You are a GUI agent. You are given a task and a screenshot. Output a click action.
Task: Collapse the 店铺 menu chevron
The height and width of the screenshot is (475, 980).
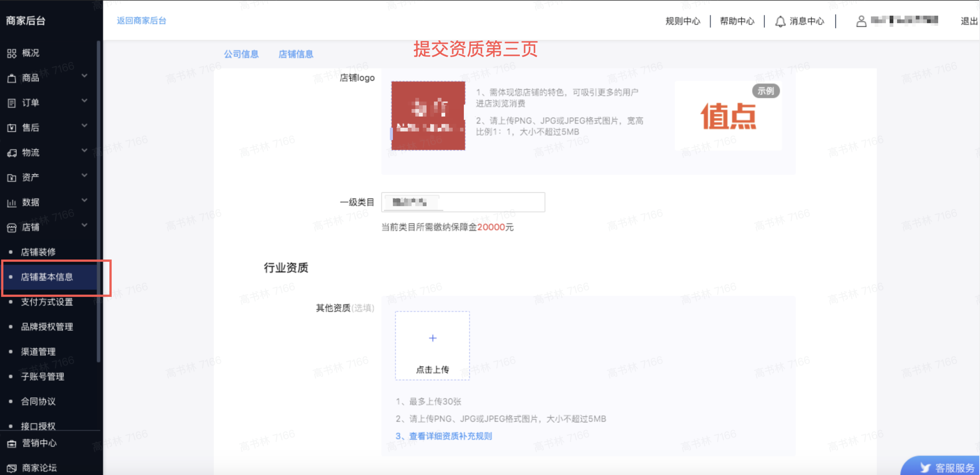[x=84, y=225]
